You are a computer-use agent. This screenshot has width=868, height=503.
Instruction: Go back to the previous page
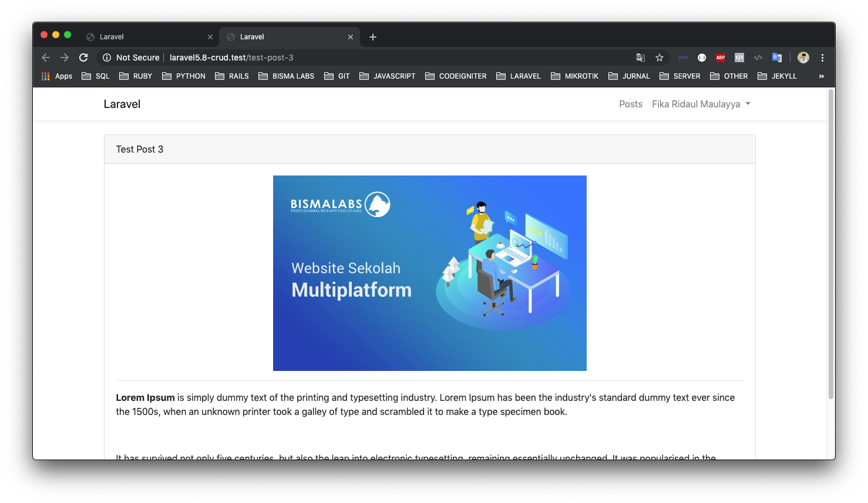pos(46,58)
